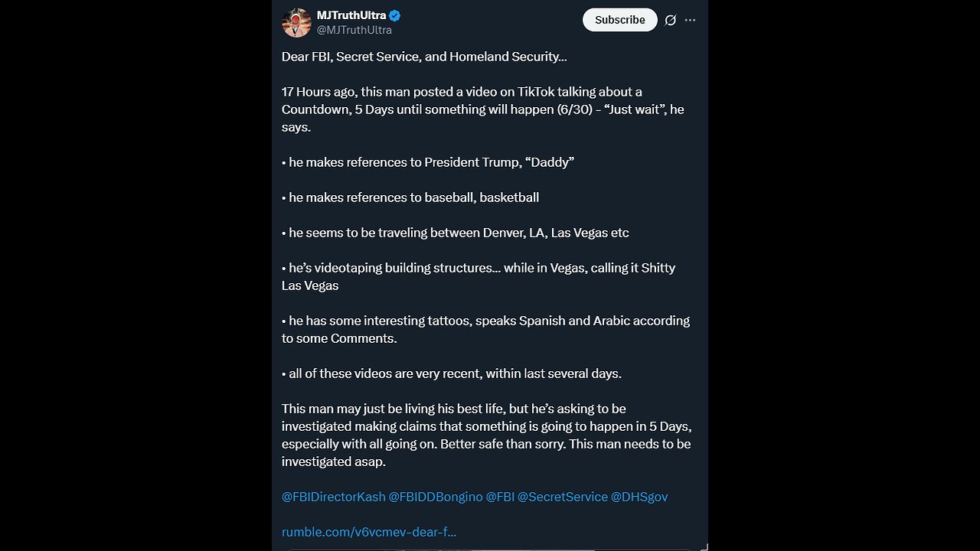Open the @FBIDirectorKash mention
980x551 pixels.
(333, 497)
